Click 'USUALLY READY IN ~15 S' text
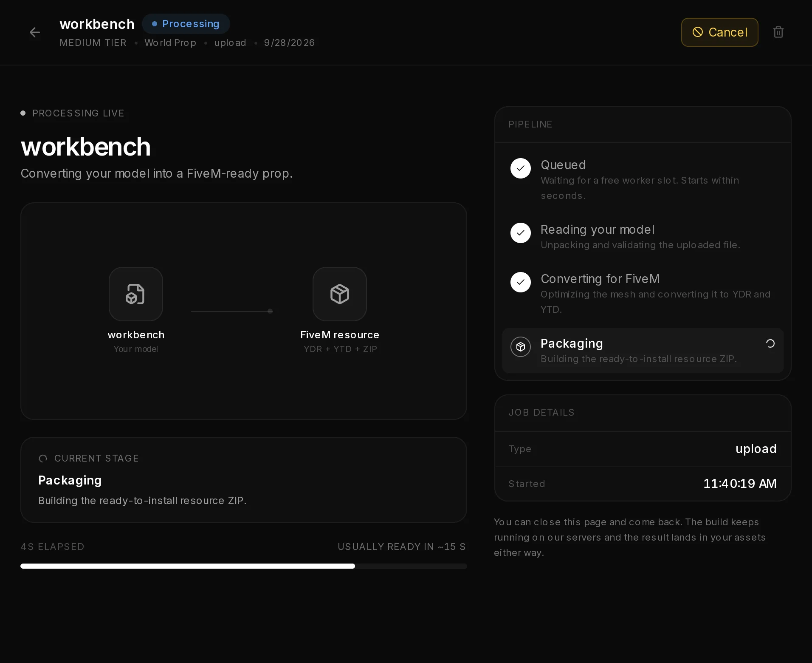This screenshot has height=663, width=812. 402,547
